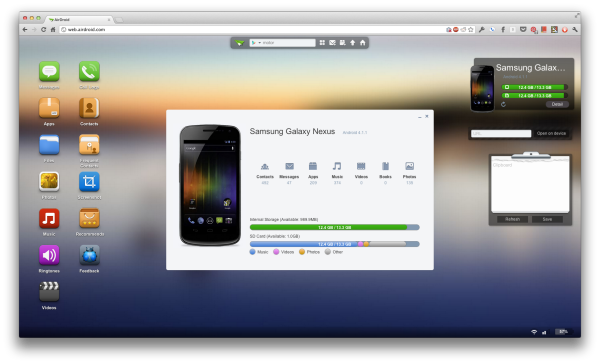
Task: Click the purple Videos legend swatch
Action: click(x=276, y=252)
